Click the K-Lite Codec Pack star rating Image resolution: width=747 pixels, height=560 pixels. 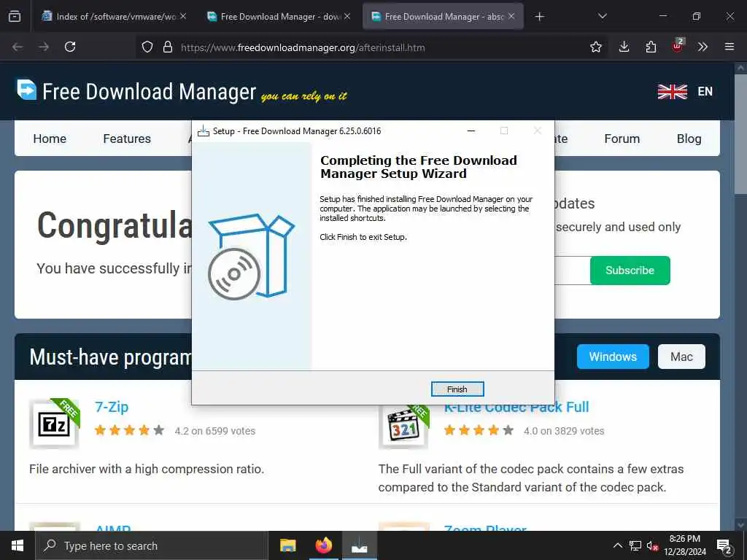[479, 430]
